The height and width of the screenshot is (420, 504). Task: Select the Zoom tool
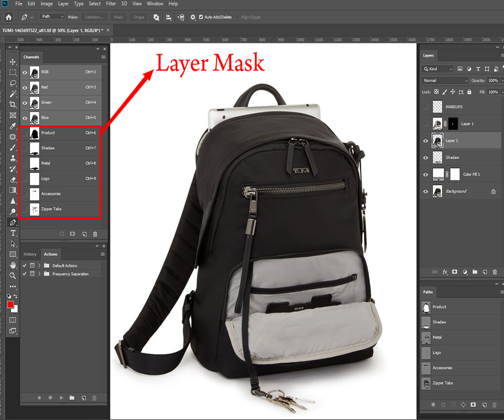click(12, 275)
